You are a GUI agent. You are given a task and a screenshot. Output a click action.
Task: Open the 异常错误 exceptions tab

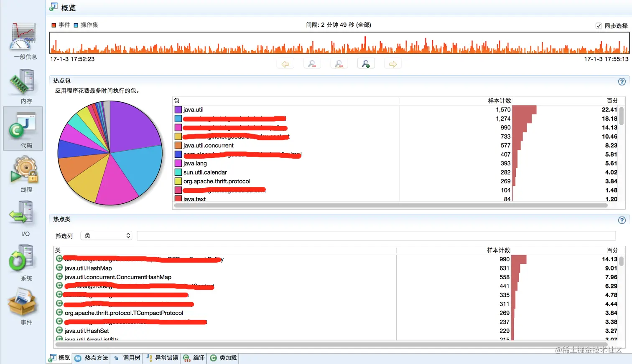coord(162,358)
